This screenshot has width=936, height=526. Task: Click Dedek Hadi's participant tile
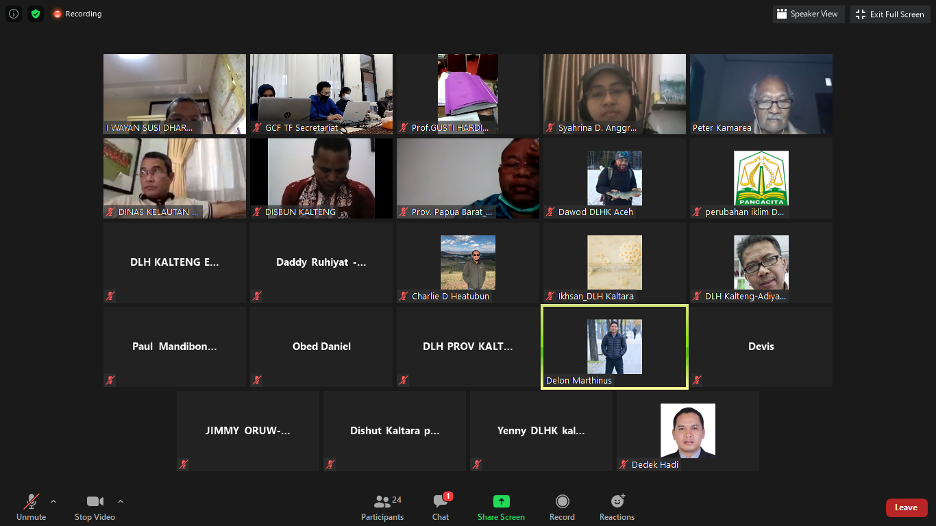click(x=687, y=431)
